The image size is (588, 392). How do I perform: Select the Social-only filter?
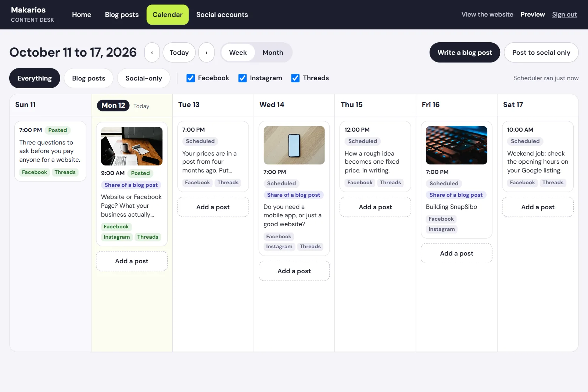144,78
